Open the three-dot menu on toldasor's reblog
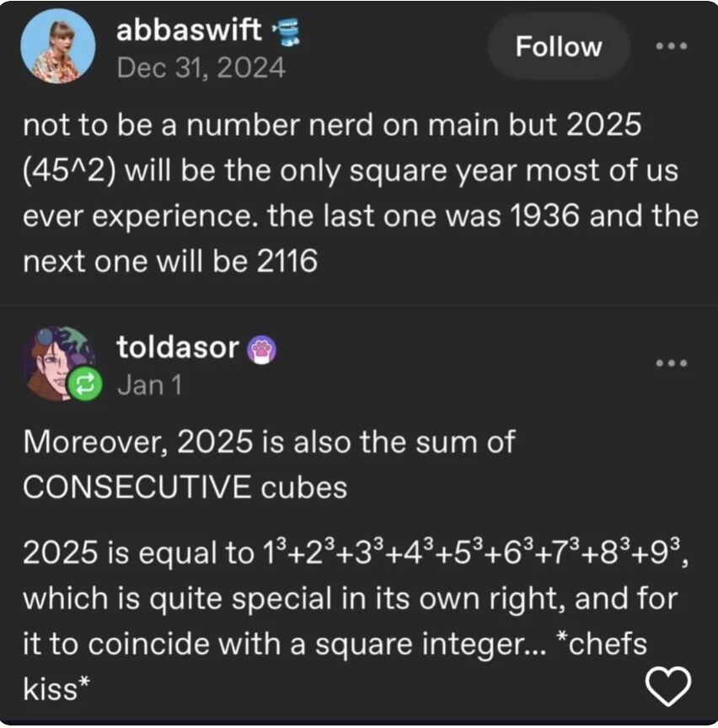The width and height of the screenshot is (718, 728). (671, 362)
